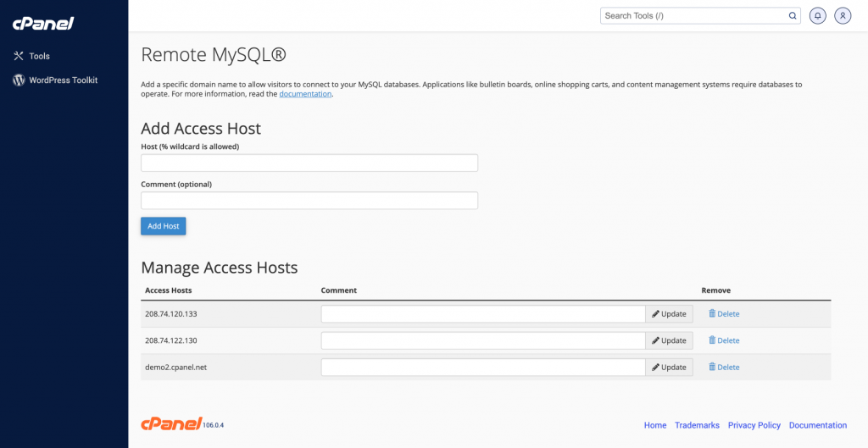Update comment for host 208.74.122.130
The image size is (868, 448).
[669, 340]
